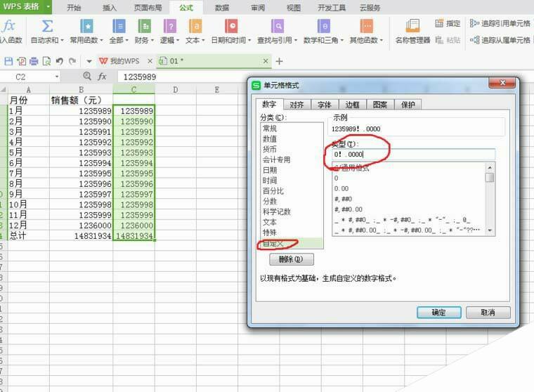This screenshot has width=534, height=392.
Task: Click the Undo arrow icon
Action: (x=60, y=61)
